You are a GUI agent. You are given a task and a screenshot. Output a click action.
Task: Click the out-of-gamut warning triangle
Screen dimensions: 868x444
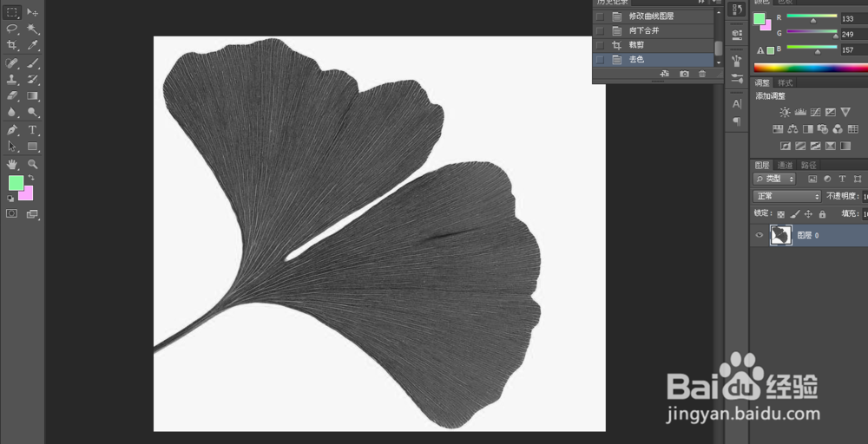click(x=760, y=50)
